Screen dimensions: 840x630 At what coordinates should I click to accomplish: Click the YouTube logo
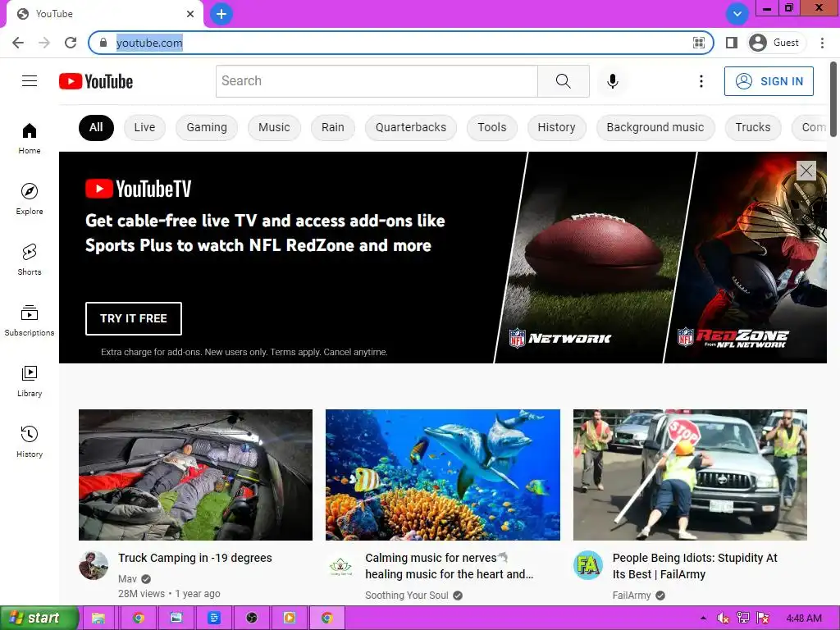click(96, 81)
